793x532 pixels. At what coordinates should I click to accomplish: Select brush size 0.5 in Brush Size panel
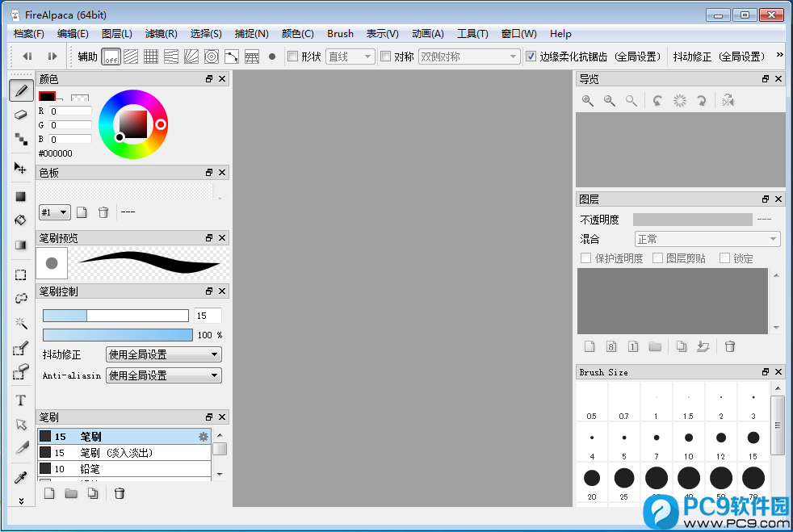591,402
